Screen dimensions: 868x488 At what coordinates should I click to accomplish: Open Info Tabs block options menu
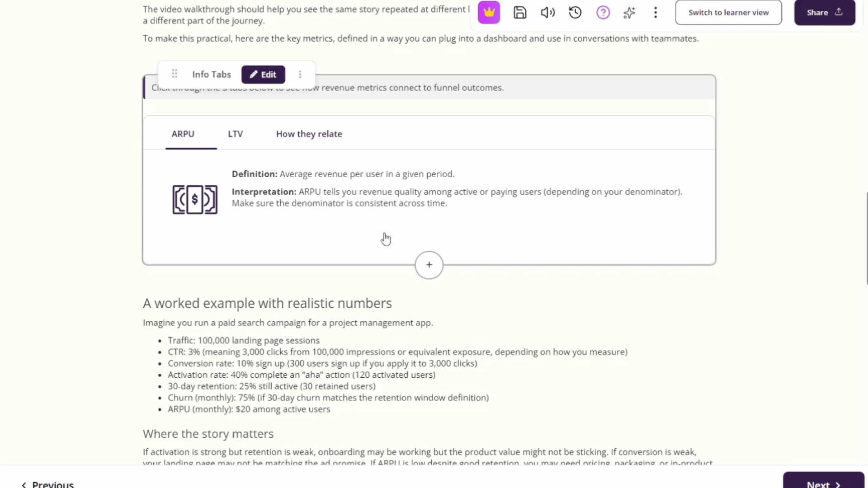click(x=300, y=75)
